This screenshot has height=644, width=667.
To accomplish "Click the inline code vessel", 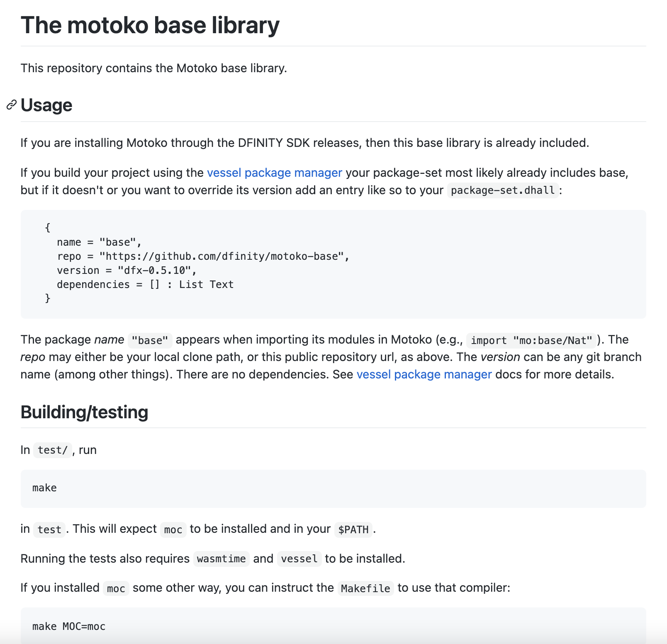I will [x=299, y=559].
